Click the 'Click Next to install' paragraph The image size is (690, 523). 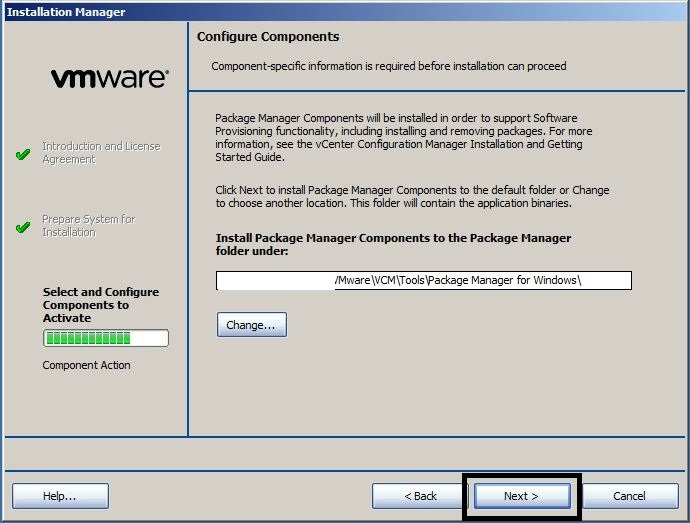coord(411,196)
